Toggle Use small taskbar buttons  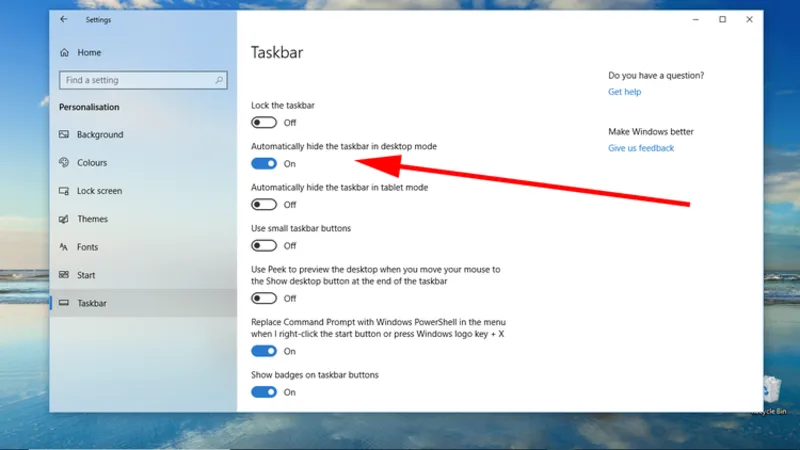[x=264, y=245]
